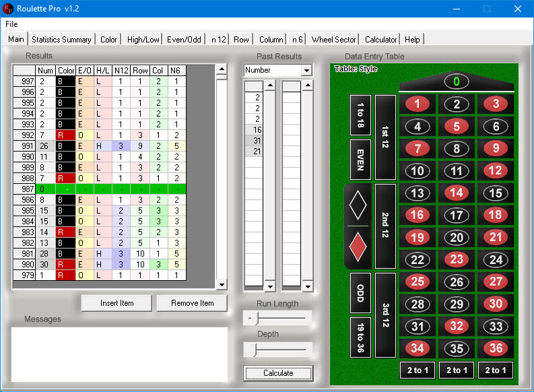The height and width of the screenshot is (392, 534).
Task: Select black number 2 on the betting table
Action: 457,104
